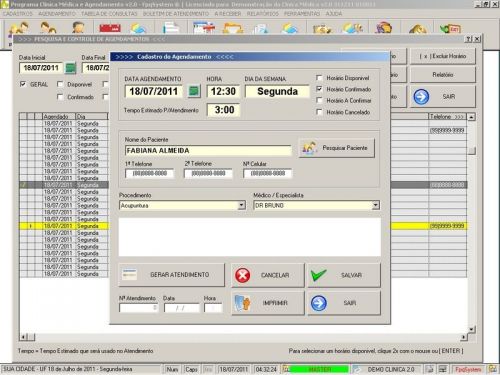Click the orange folder toolbar icon
Screen dimensions: 500x375
[x=233, y=28]
